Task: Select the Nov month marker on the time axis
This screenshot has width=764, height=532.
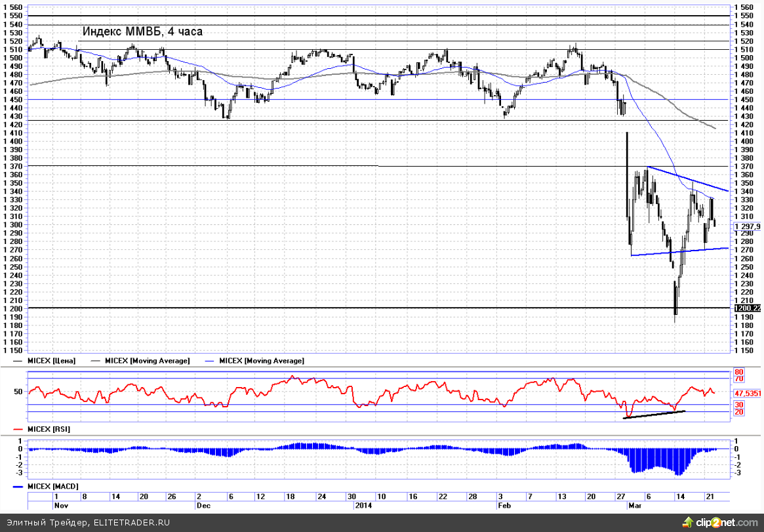Action: (60, 506)
